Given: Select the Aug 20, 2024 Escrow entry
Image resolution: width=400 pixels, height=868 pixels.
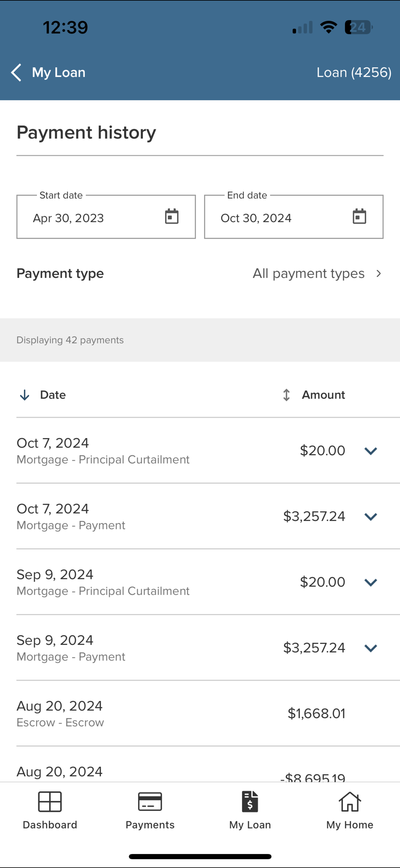Looking at the screenshot, I should click(200, 713).
